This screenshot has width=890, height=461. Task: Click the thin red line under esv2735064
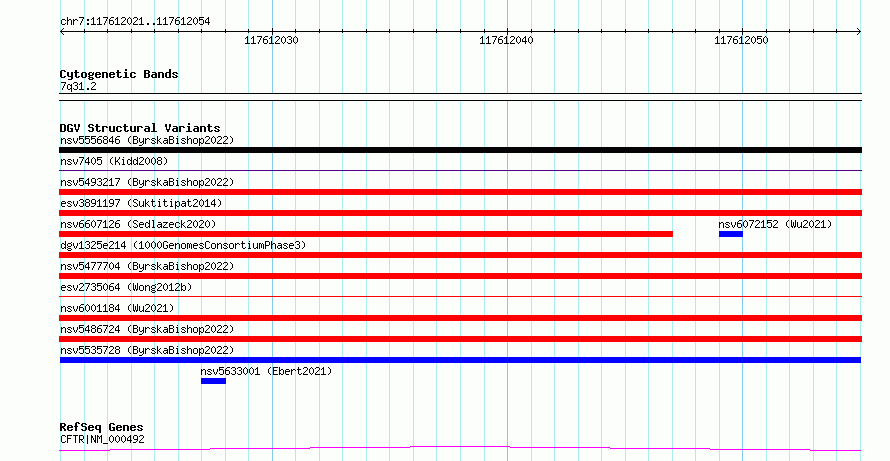click(x=460, y=296)
